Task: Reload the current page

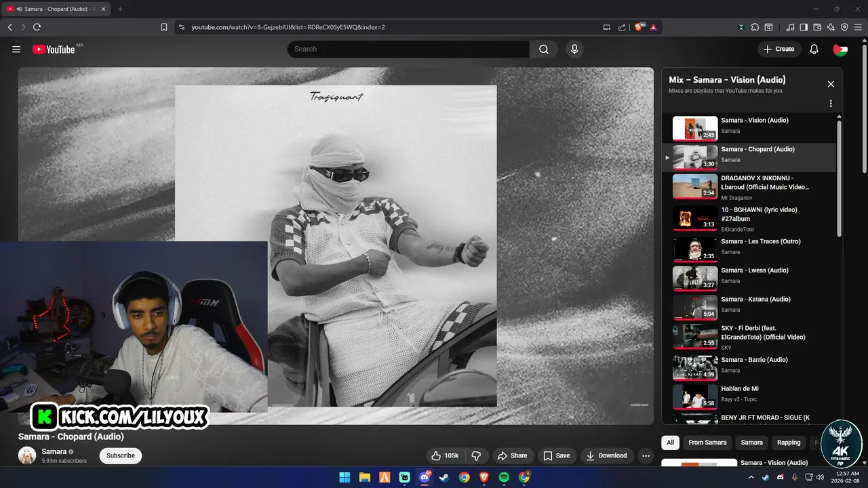Action: (37, 27)
